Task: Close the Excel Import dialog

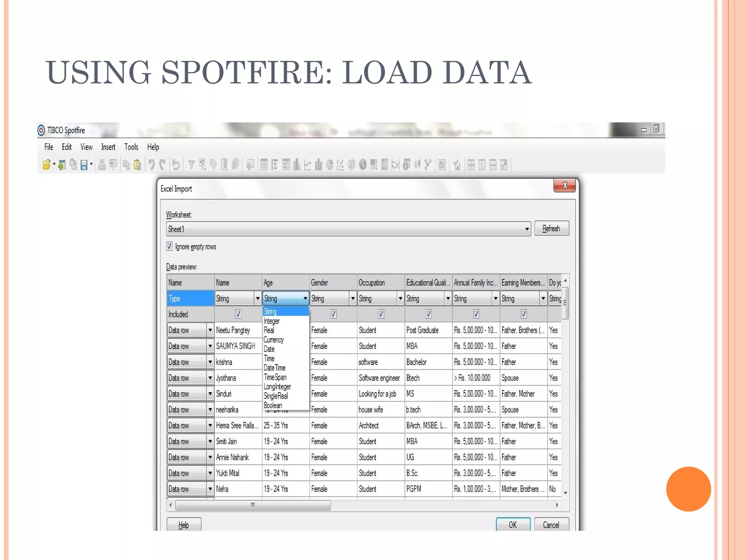Action: 565,185
